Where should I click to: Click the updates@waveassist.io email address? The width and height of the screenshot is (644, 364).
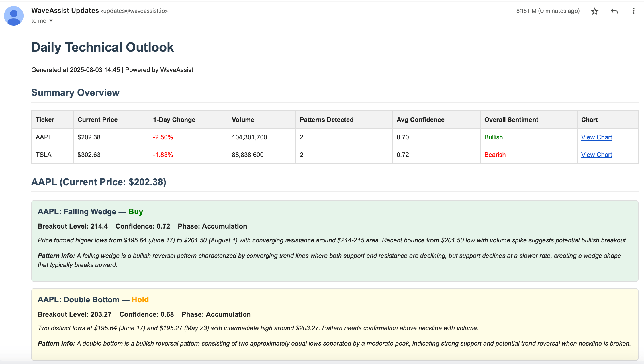[x=134, y=11]
